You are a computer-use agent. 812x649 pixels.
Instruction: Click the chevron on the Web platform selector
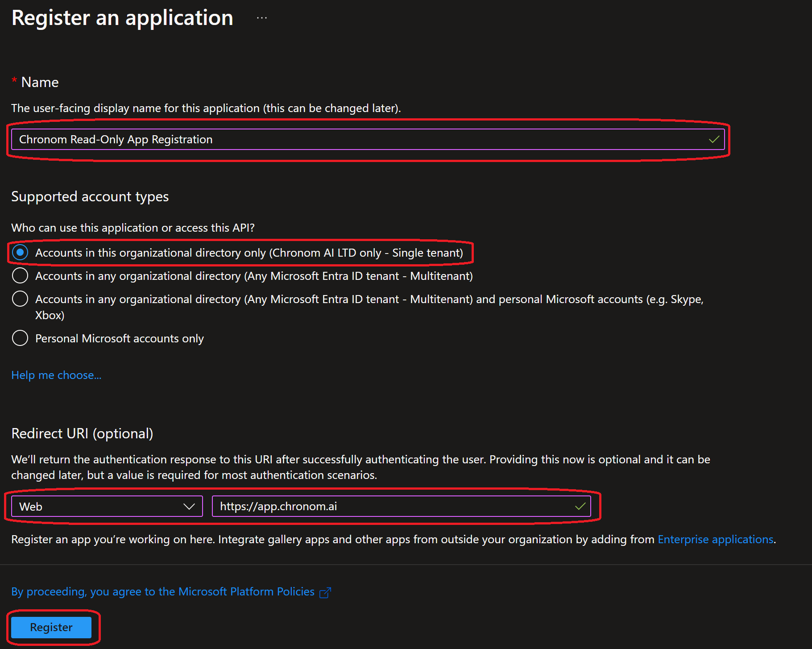pos(189,506)
